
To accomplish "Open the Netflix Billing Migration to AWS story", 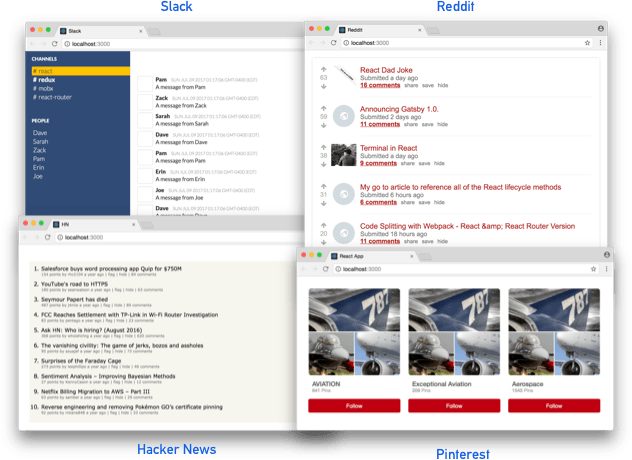I will tap(95, 391).
